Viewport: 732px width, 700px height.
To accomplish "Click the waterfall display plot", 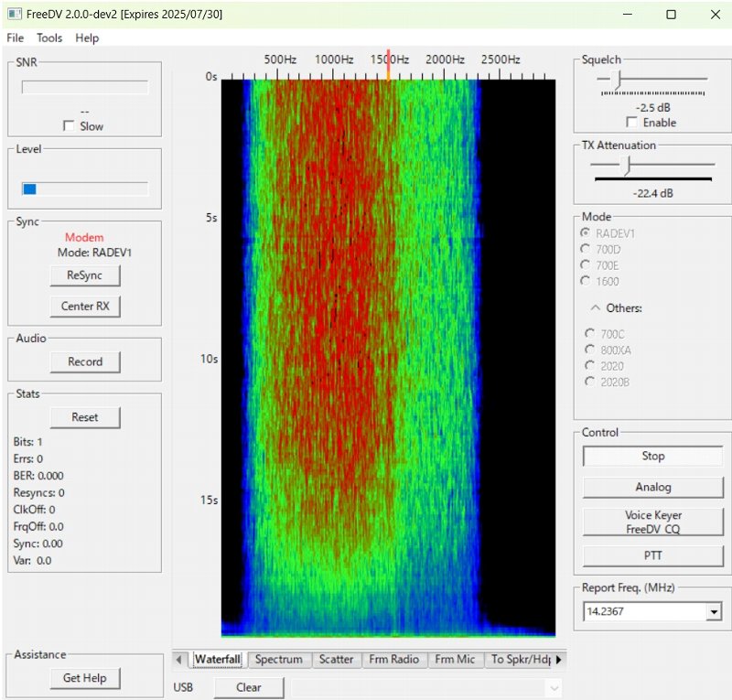I will [x=388, y=358].
